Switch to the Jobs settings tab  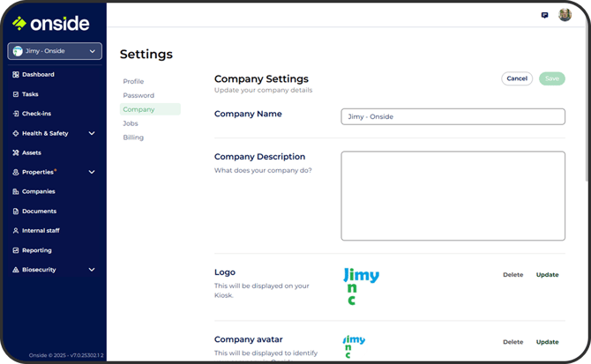click(x=131, y=123)
